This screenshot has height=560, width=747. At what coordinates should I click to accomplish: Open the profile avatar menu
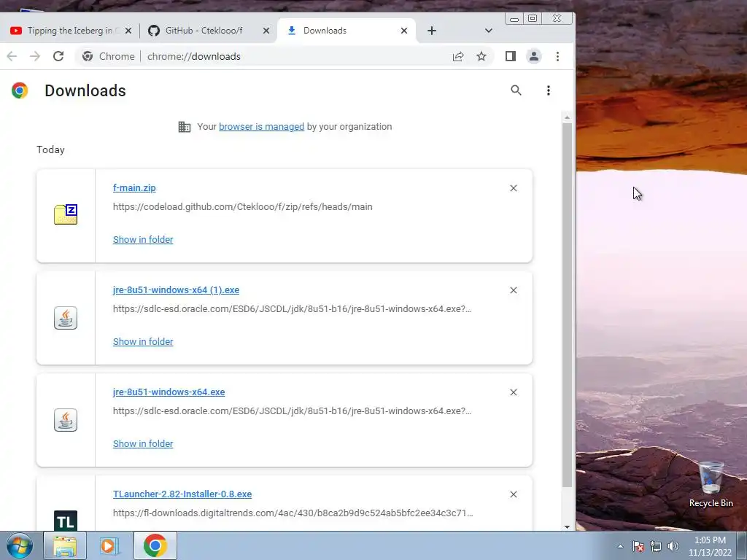(x=533, y=56)
